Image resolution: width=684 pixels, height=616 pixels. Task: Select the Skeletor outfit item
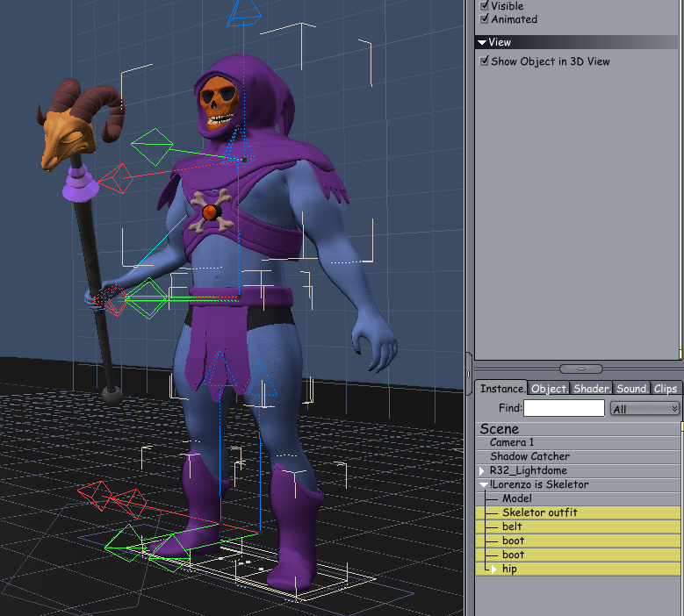coord(578,512)
